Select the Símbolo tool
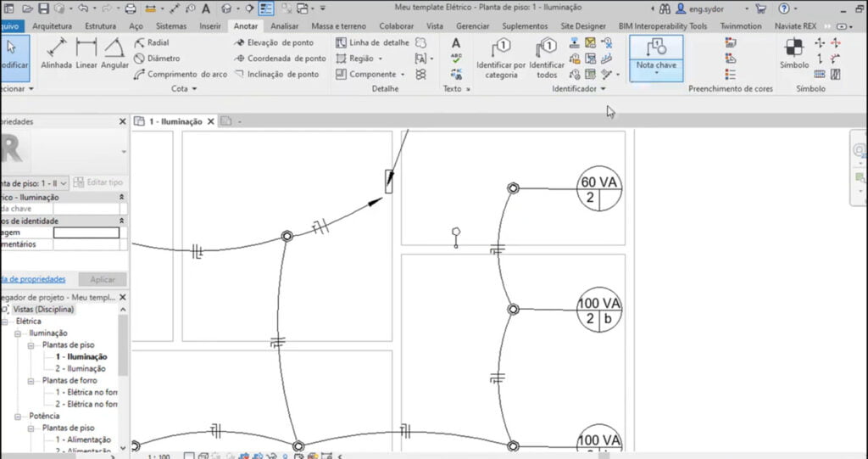The image size is (868, 459). point(794,53)
